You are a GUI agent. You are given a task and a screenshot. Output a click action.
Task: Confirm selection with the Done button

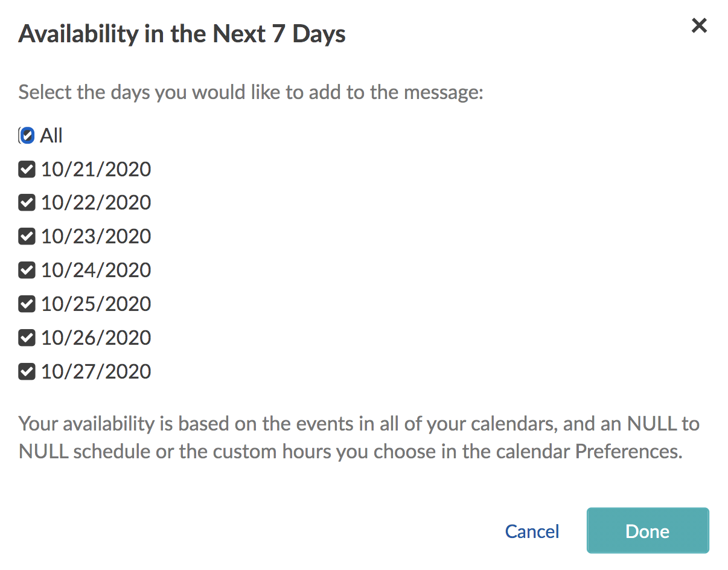click(647, 531)
